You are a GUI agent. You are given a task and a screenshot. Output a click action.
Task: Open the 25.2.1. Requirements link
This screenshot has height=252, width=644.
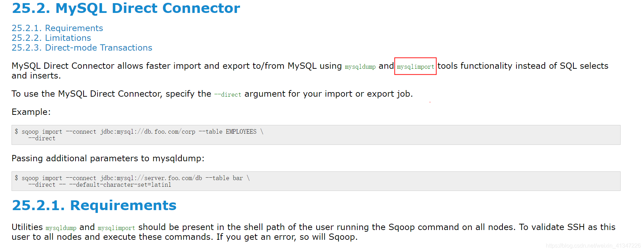click(x=57, y=28)
